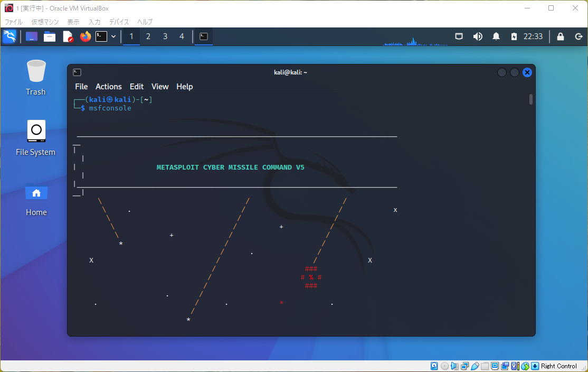588x372 pixels.
Task: Click the terminal window icon in title bar
Action: tap(77, 72)
